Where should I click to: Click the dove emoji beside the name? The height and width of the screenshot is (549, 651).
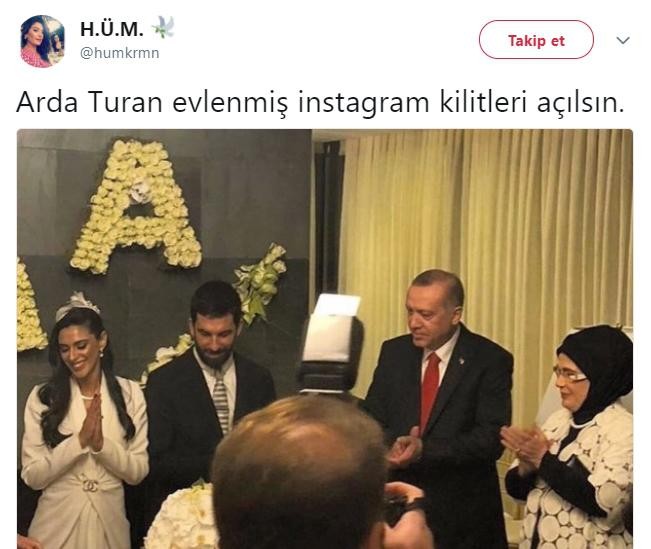click(163, 27)
